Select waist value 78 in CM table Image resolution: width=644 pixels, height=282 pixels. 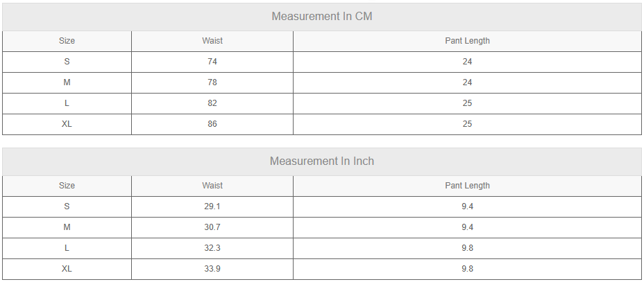[212, 82]
